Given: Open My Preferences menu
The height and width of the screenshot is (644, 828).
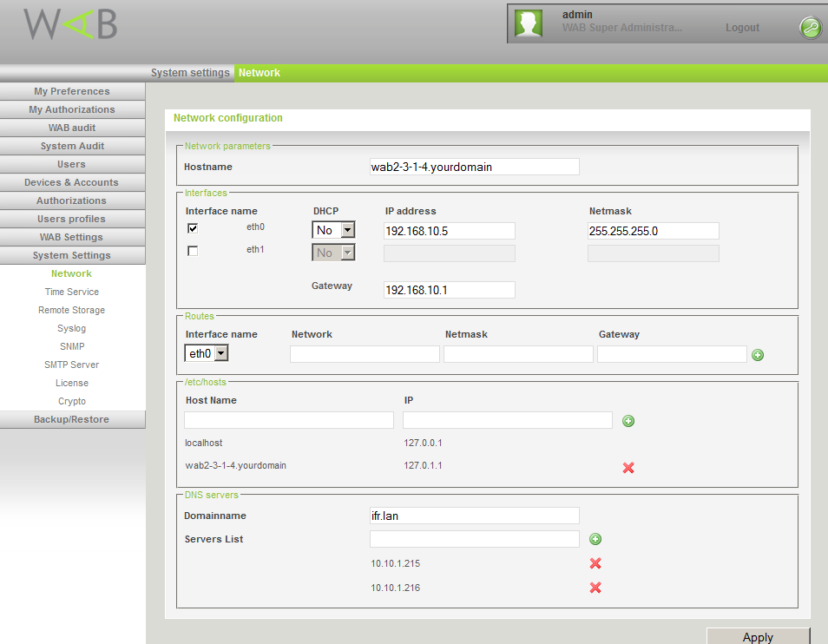Looking at the screenshot, I should pos(72,91).
